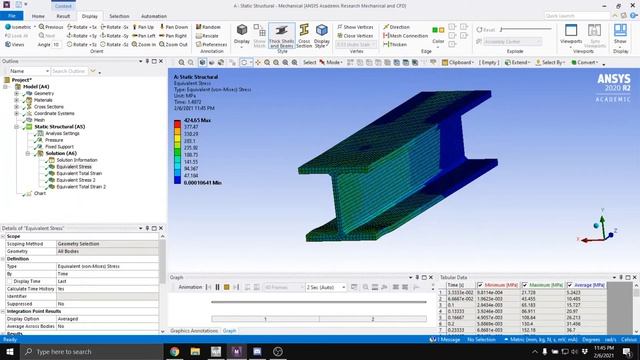
Task: Click the Previous view button
Action: tap(51, 27)
